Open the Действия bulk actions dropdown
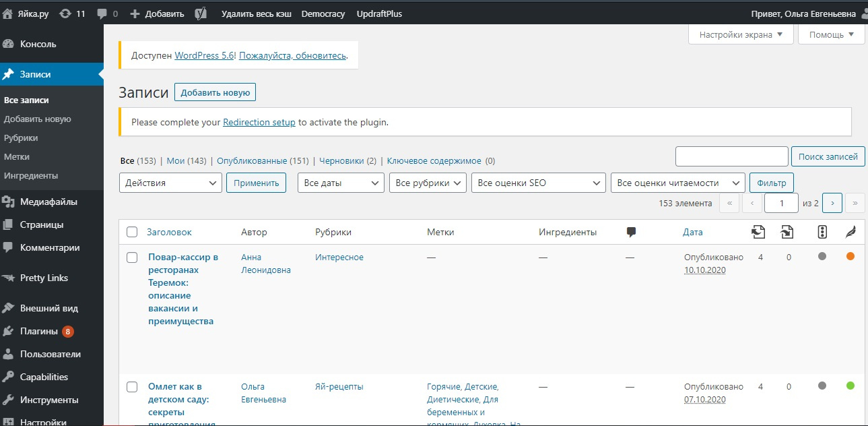The height and width of the screenshot is (426, 868). [170, 183]
